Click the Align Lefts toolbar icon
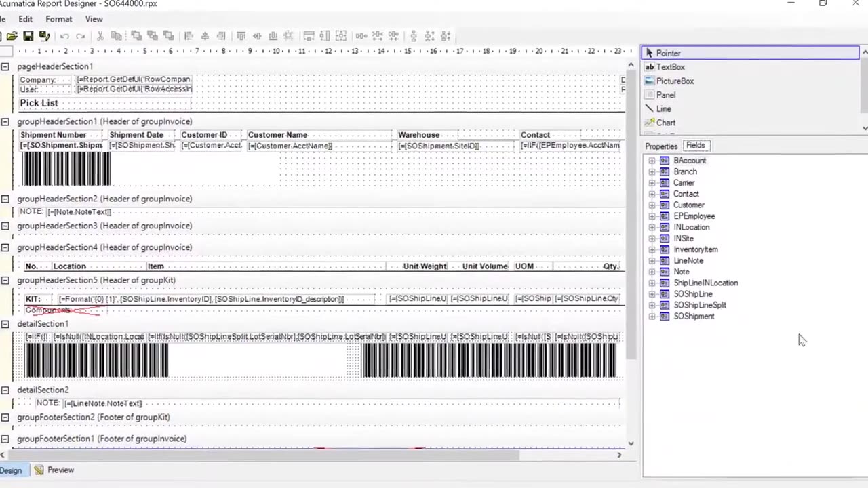Viewport: 868px width, 488px height. [x=189, y=36]
